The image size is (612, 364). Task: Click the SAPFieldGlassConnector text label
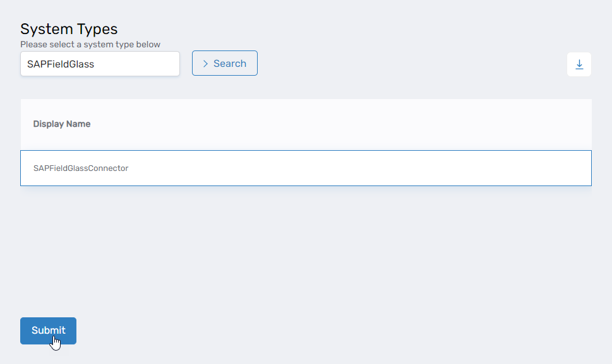(x=81, y=168)
